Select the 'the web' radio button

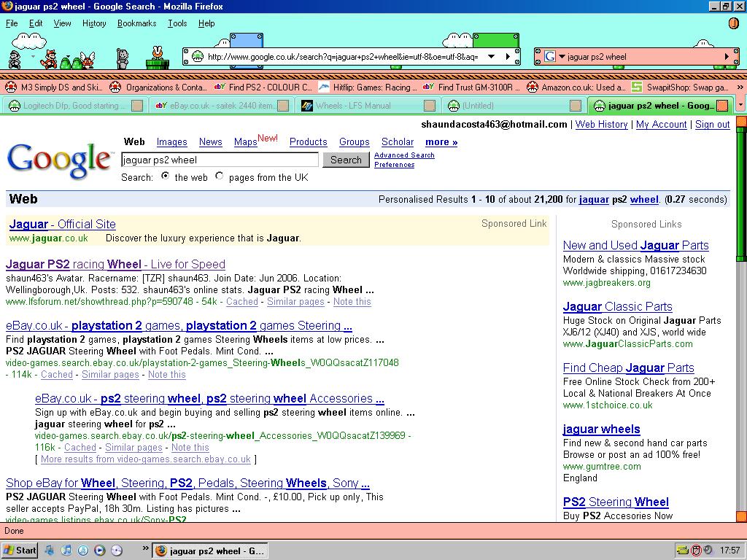[x=166, y=176]
